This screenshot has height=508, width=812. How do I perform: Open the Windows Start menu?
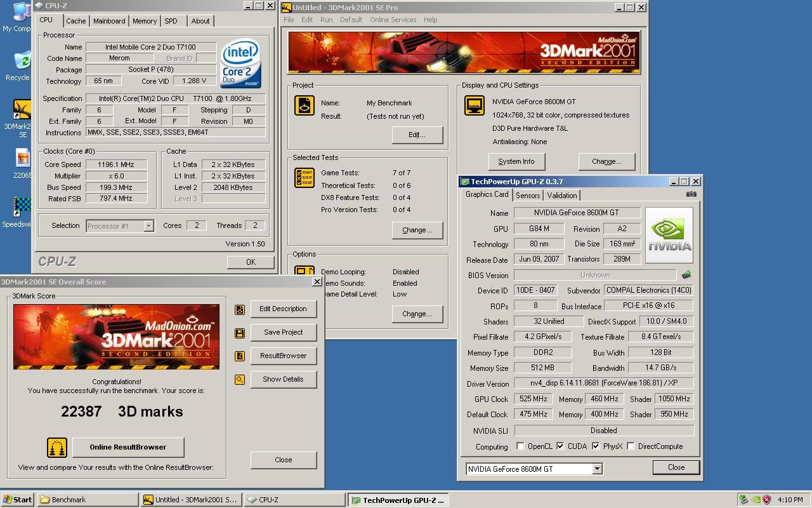(17, 500)
